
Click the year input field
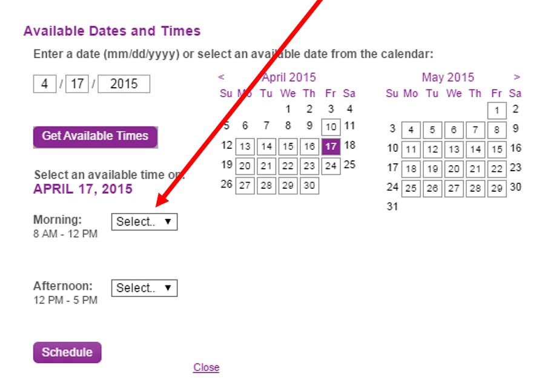coord(124,84)
